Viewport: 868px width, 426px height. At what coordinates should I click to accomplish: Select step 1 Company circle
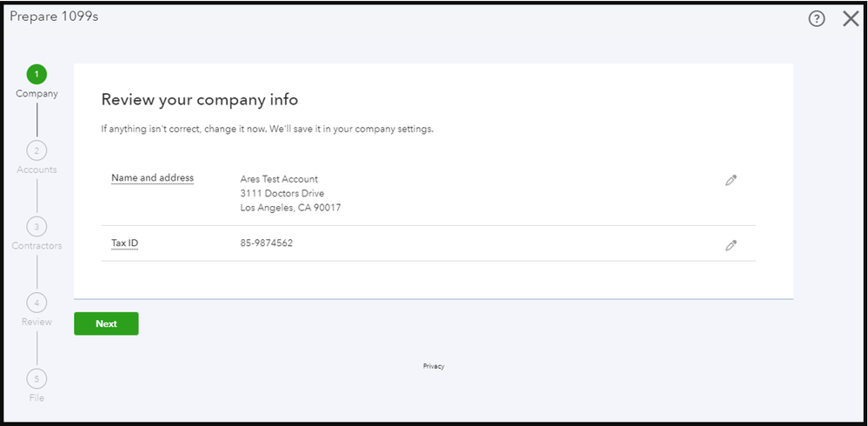pyautogui.click(x=36, y=74)
